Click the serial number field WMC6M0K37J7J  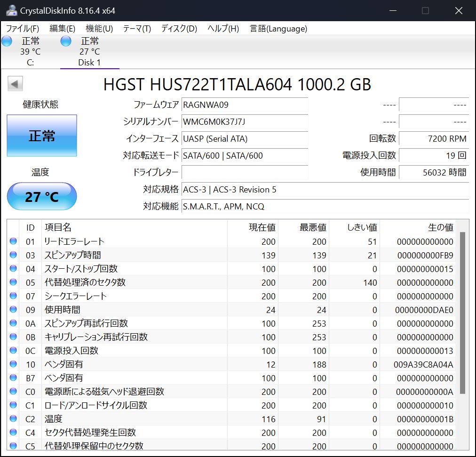245,122
